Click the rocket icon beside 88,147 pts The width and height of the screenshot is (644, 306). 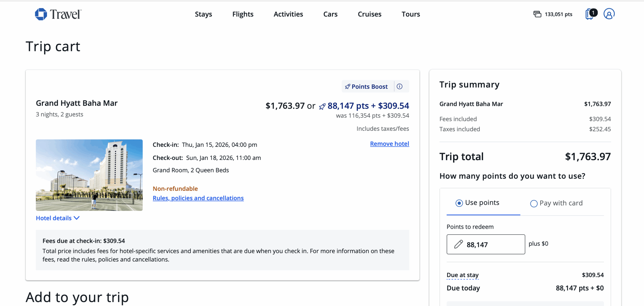(x=322, y=107)
